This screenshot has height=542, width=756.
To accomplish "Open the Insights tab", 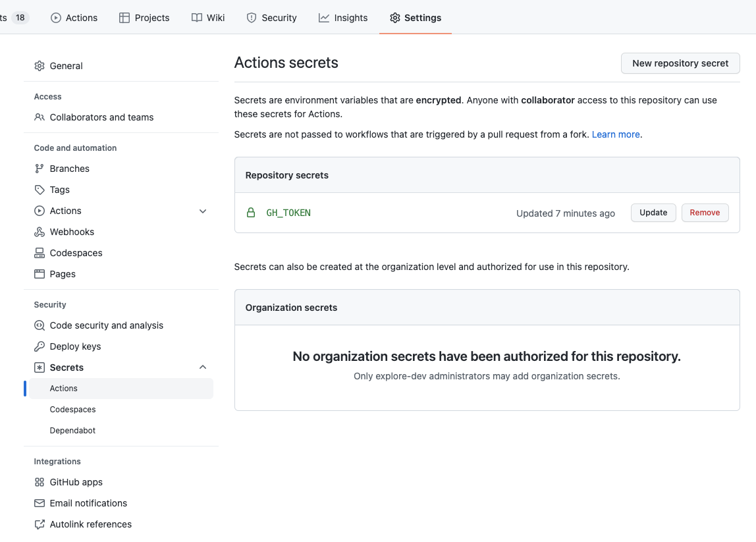I will tap(343, 18).
